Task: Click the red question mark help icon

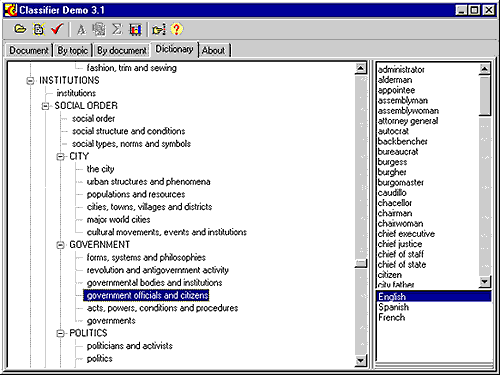Action: tap(177, 29)
